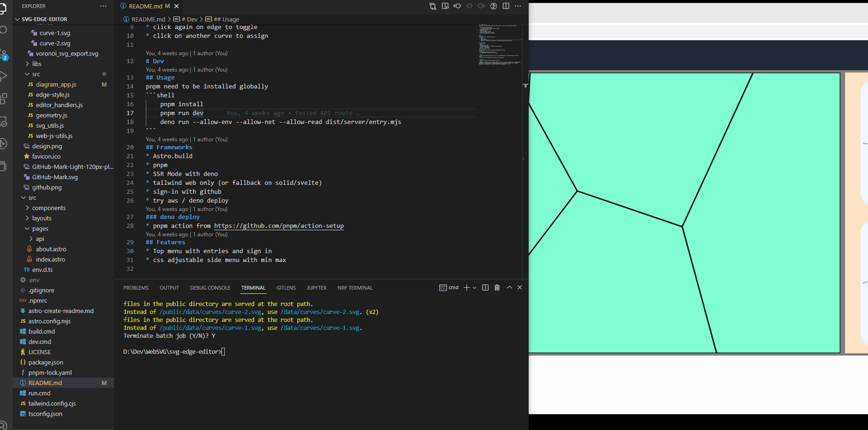This screenshot has height=430, width=868.
Task: Close the README.md editor tab
Action: [x=177, y=6]
